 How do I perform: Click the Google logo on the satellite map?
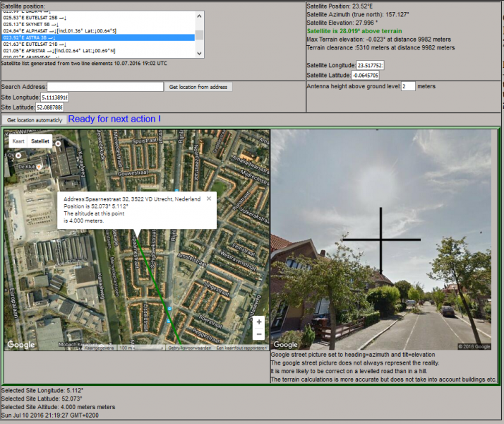point(21,345)
